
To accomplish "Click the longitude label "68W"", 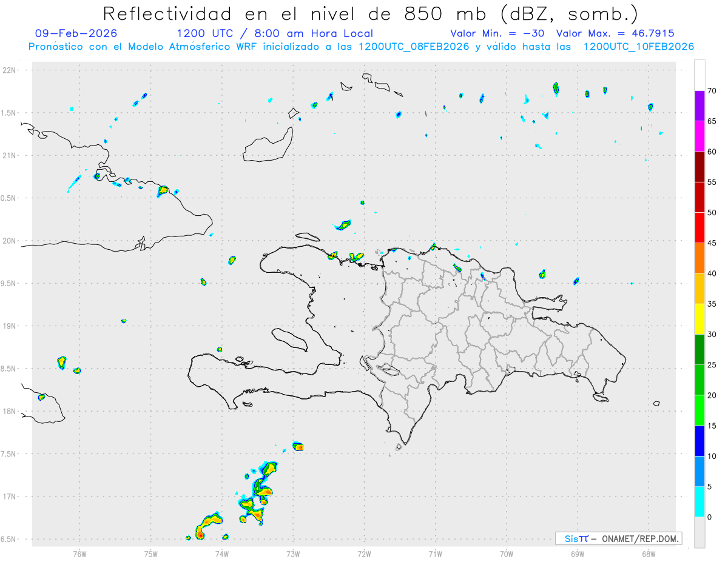I will (648, 554).
